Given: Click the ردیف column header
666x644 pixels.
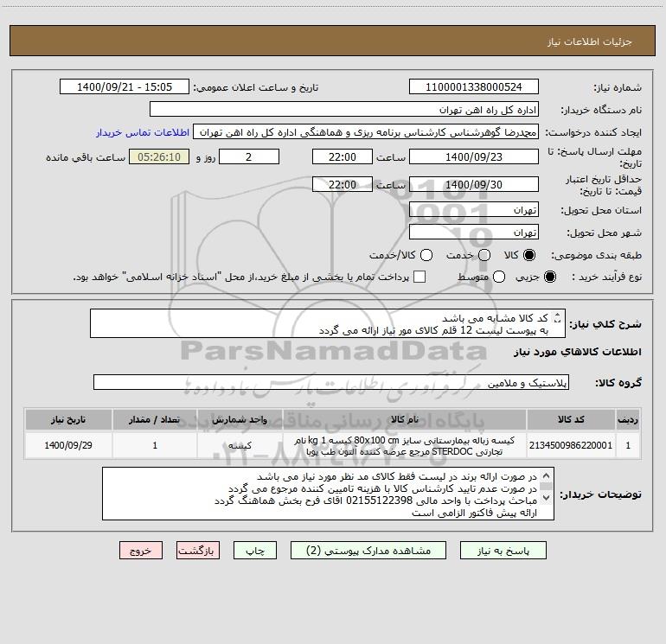Looking at the screenshot, I should 628,419.
